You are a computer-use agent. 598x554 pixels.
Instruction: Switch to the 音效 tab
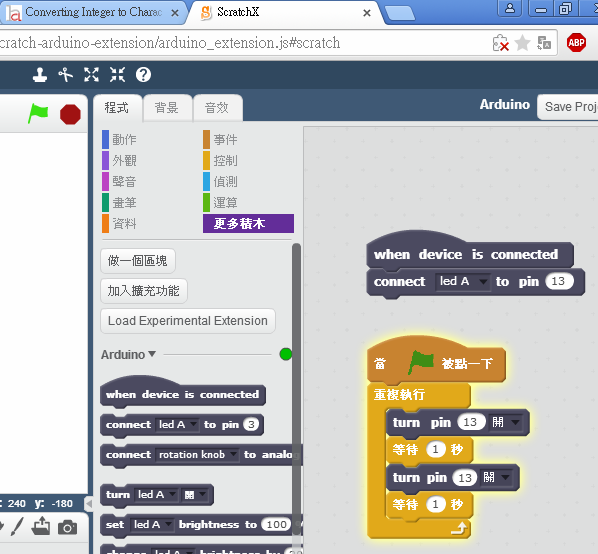coord(217,108)
